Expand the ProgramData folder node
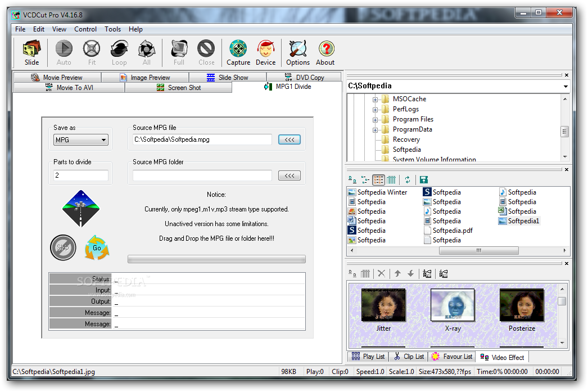This screenshot has width=588, height=392. (374, 130)
